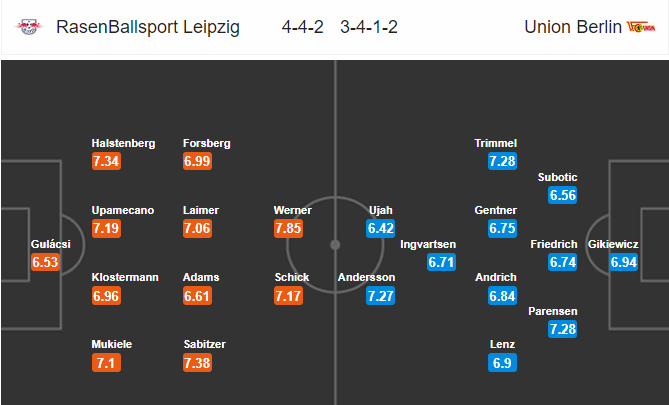Click Subotic's 6.56 rating badge
This screenshot has height=405, width=669.
tap(563, 195)
